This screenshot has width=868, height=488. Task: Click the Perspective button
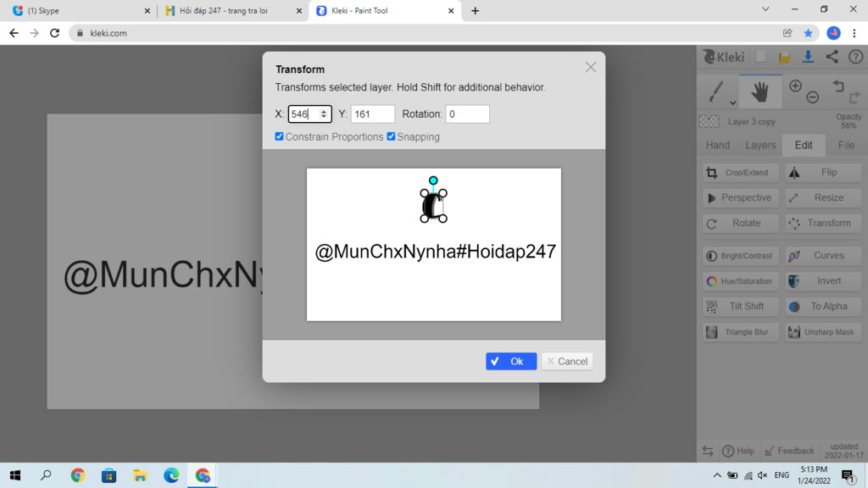pyautogui.click(x=740, y=197)
